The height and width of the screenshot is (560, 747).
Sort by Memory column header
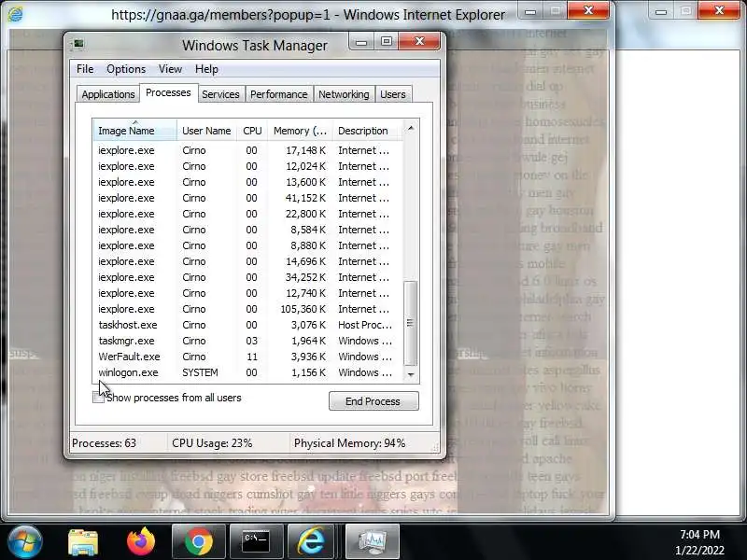point(300,131)
